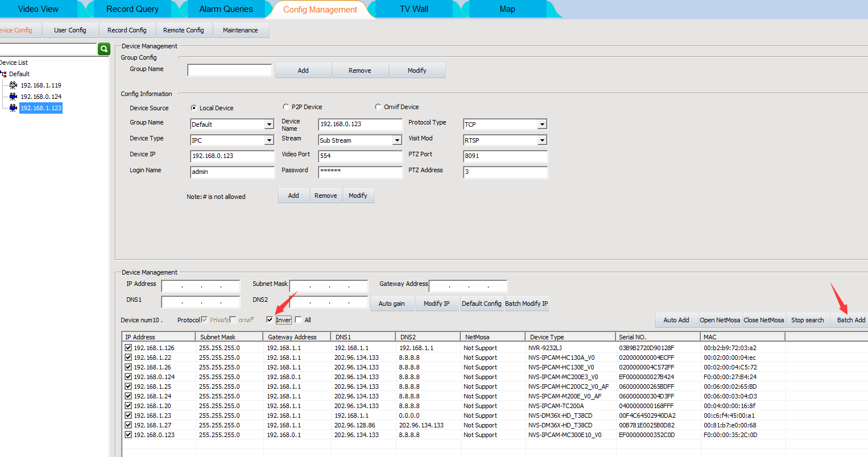868x457 pixels.
Task: Open Maintenance section
Action: (x=241, y=30)
